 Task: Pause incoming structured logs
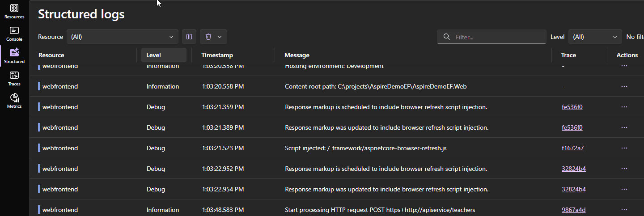(189, 37)
